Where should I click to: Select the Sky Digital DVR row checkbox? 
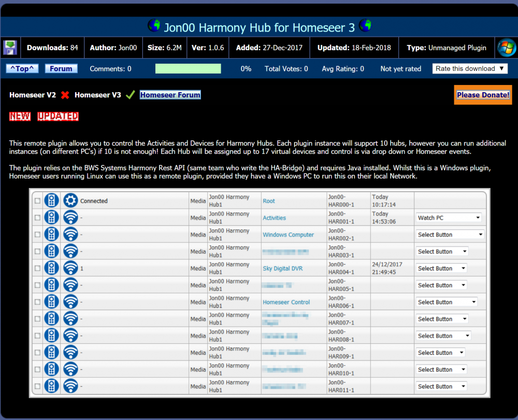(37, 268)
